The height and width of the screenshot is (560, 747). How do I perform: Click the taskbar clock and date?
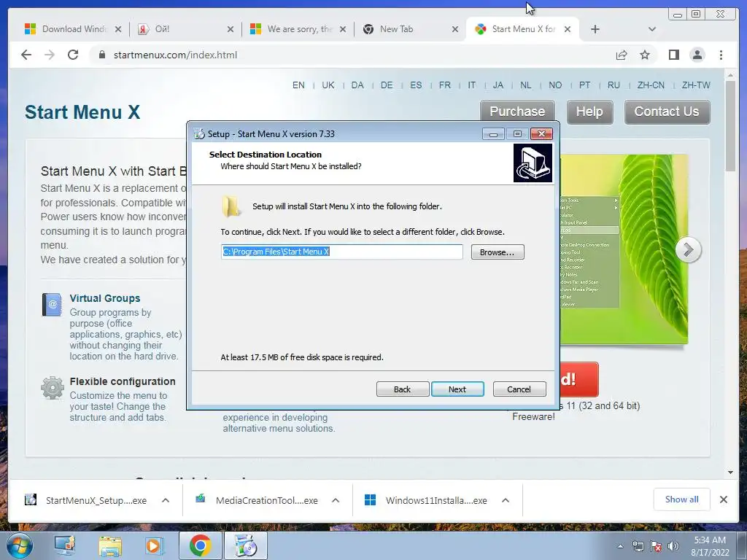[709, 546]
